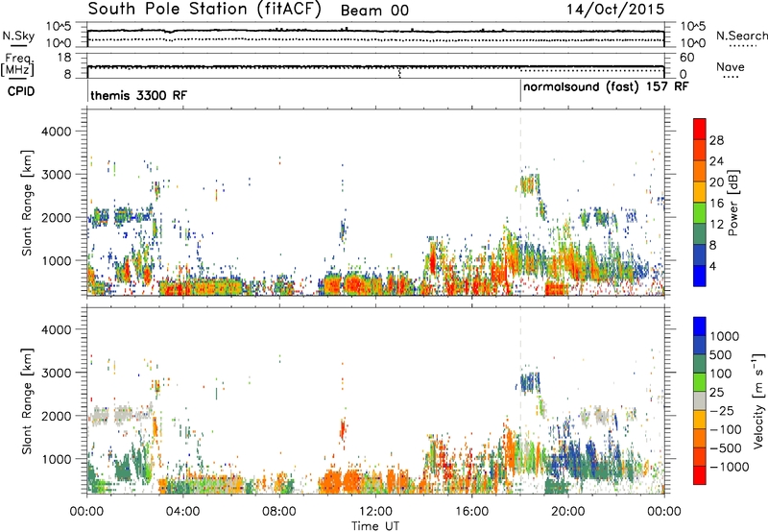The height and width of the screenshot is (532, 768).
Task: Click the 'Nave' legend label
Action: 731,66
